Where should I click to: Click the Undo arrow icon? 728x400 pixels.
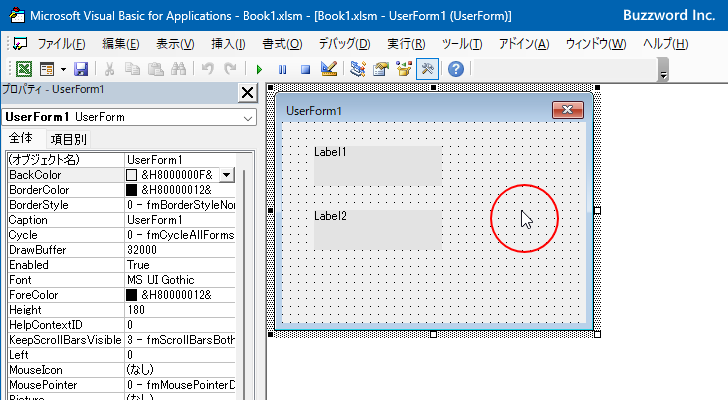pyautogui.click(x=208, y=69)
